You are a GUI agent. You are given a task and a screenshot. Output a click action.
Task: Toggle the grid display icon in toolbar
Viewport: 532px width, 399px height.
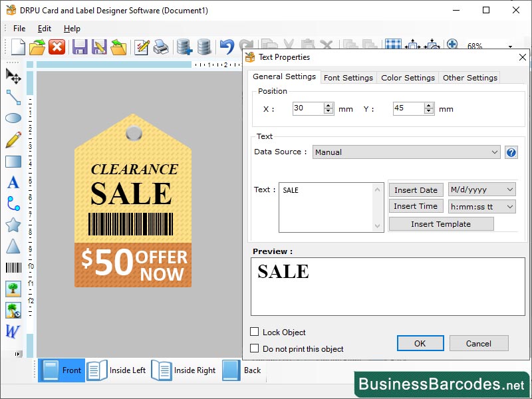393,44
